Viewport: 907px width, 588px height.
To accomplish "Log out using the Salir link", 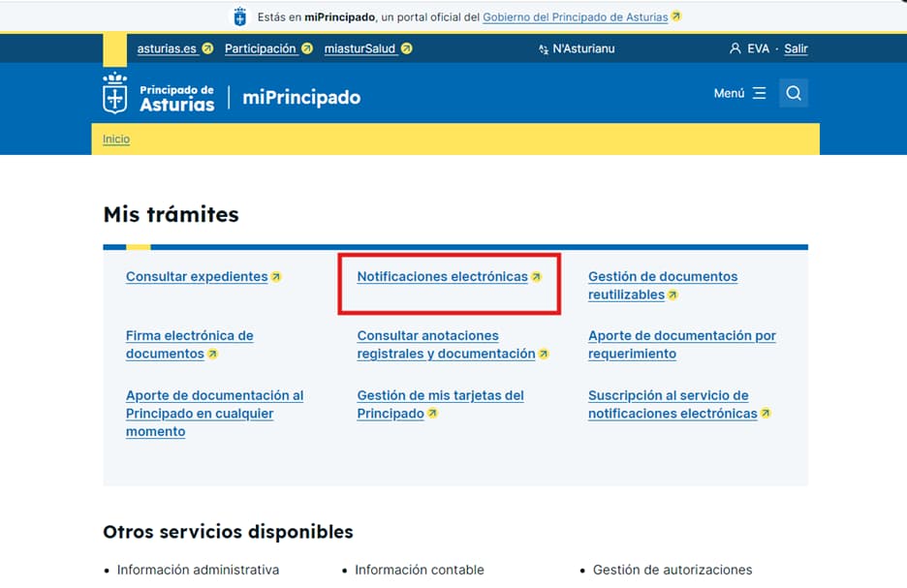I will [x=796, y=48].
